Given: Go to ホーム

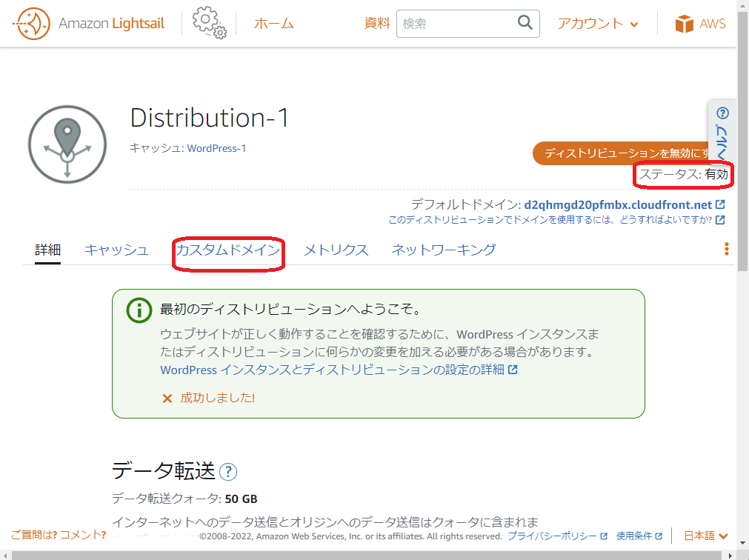Looking at the screenshot, I should coord(273,24).
